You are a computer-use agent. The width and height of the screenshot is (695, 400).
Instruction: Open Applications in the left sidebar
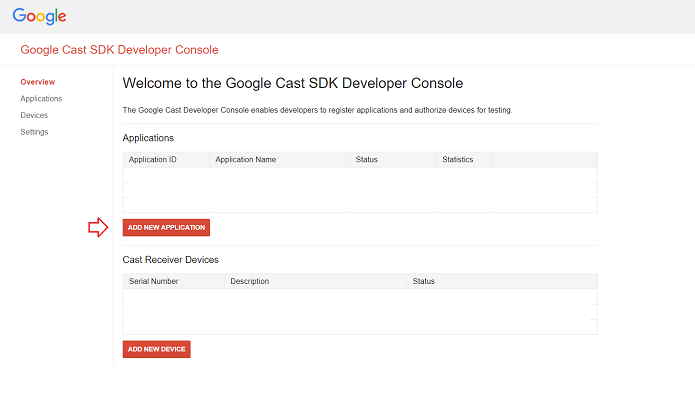click(x=41, y=99)
